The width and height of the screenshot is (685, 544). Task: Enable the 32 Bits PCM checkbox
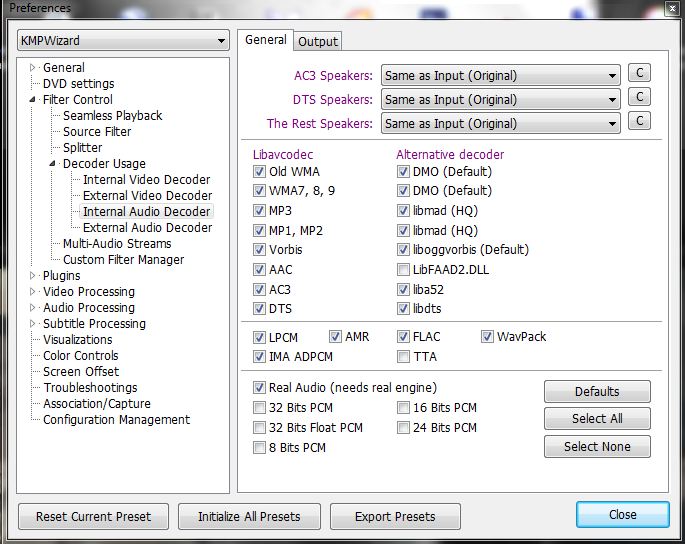click(x=259, y=408)
